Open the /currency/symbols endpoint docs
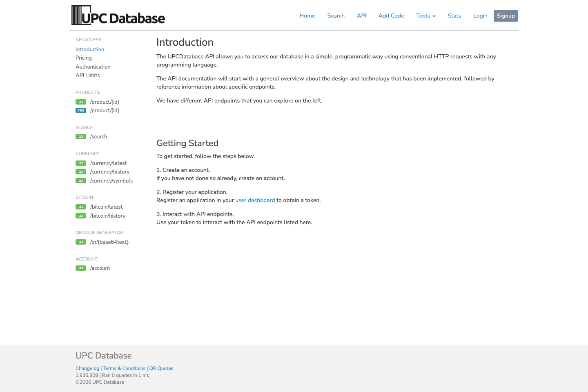Screen dimensions: 588x392 111,180
